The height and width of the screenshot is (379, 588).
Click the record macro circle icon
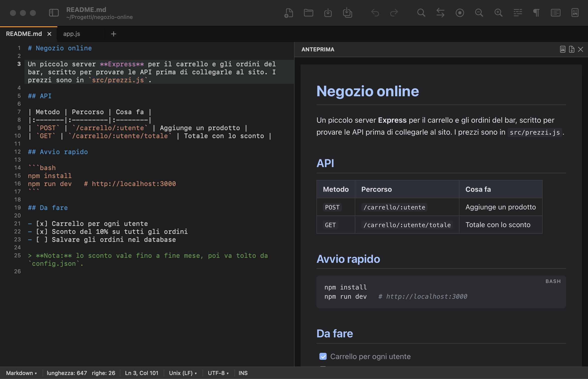point(460,13)
